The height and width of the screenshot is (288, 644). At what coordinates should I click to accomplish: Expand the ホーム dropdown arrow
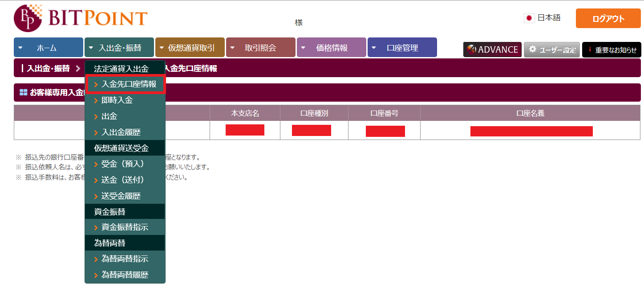coord(20,47)
